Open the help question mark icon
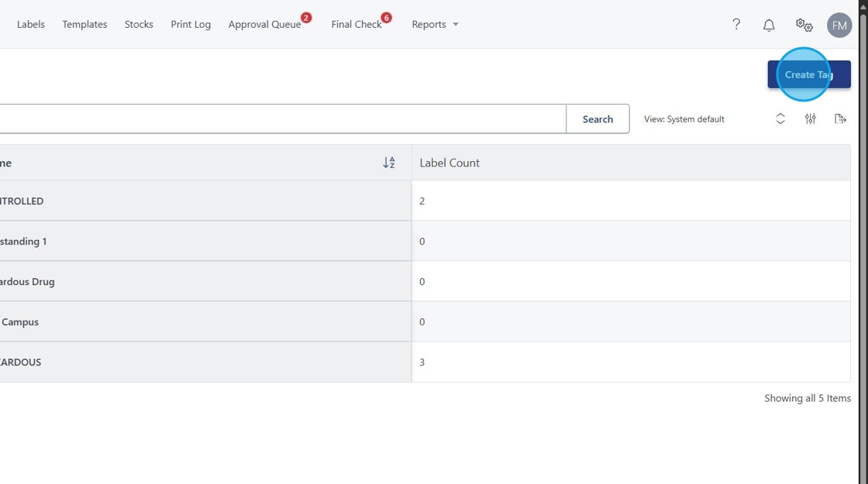 735,24
